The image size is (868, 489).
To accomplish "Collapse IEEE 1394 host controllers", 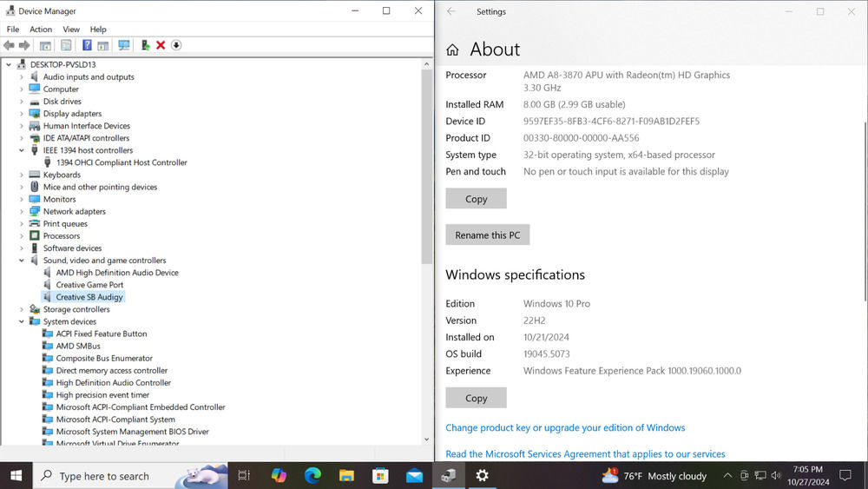I will [x=22, y=150].
